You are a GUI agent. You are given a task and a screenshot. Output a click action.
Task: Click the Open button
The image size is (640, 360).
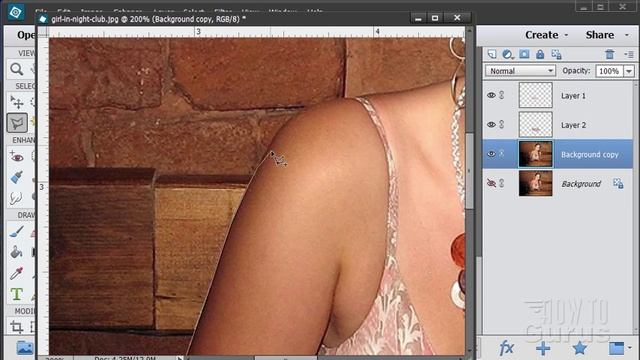pyautogui.click(x=25, y=36)
